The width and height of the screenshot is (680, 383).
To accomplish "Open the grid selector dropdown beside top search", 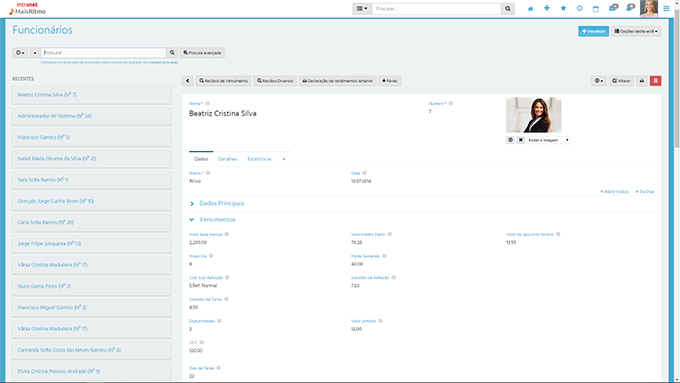I will coord(362,9).
